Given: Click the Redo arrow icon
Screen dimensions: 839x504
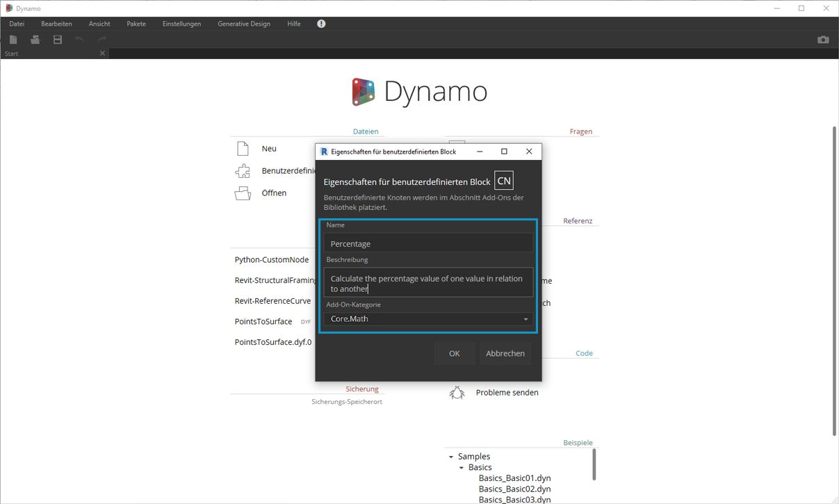Looking at the screenshot, I should (102, 40).
